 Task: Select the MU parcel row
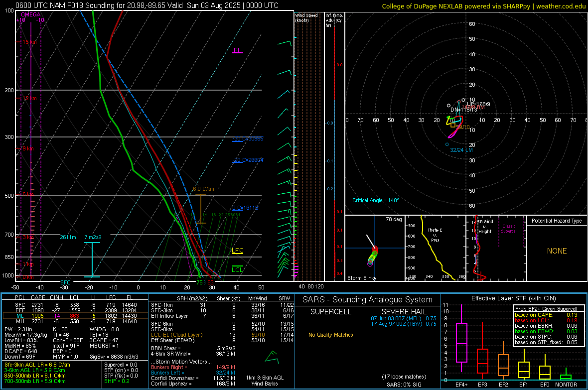pos(75,321)
